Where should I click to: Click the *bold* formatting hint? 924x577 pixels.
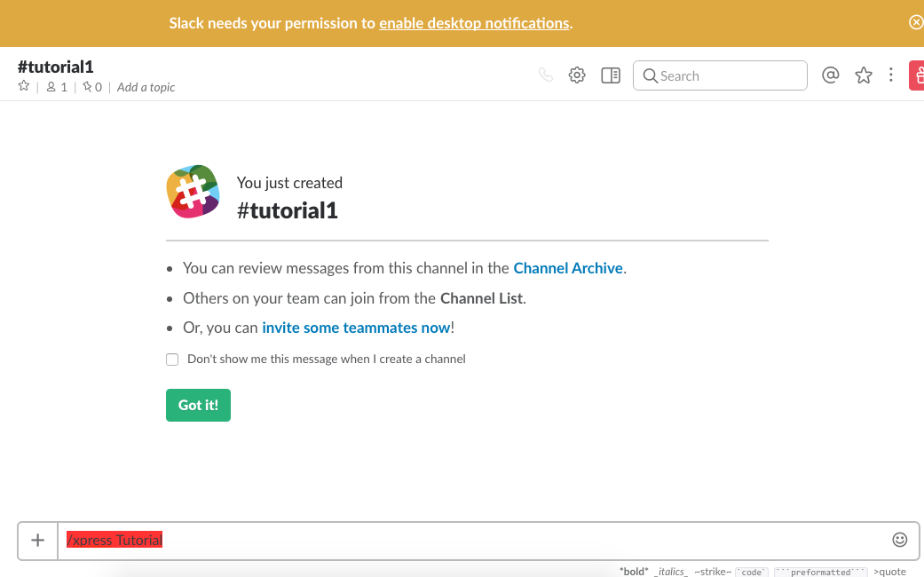(634, 571)
